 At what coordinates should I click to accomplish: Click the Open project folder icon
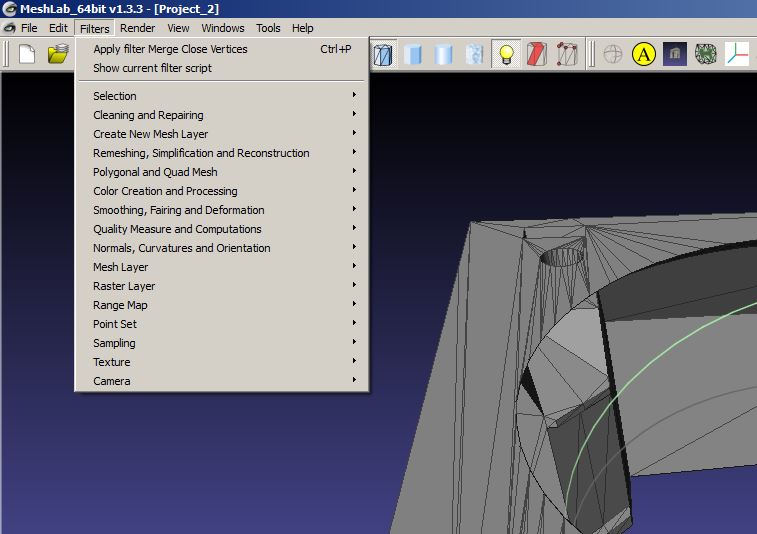58,54
